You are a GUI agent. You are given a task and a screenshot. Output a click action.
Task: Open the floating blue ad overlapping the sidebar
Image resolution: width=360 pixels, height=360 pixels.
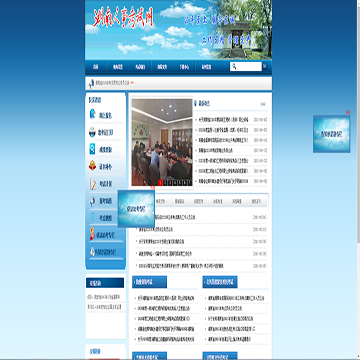tap(136, 209)
